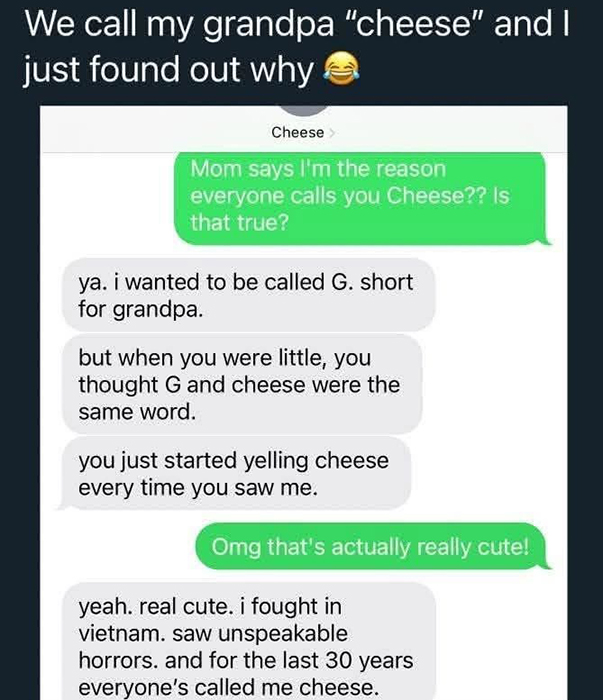Select the green "Mom says I'm the reason" bubble
603x700 pixels.
362,198
